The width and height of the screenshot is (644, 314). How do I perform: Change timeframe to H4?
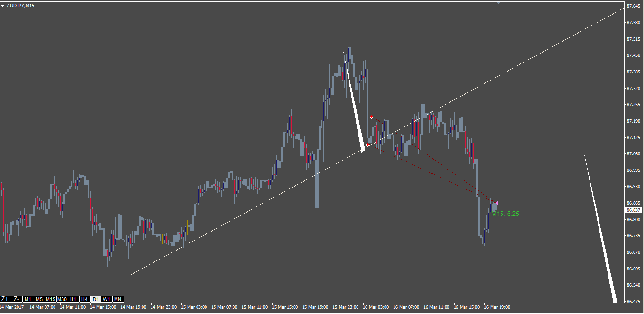[x=84, y=299]
